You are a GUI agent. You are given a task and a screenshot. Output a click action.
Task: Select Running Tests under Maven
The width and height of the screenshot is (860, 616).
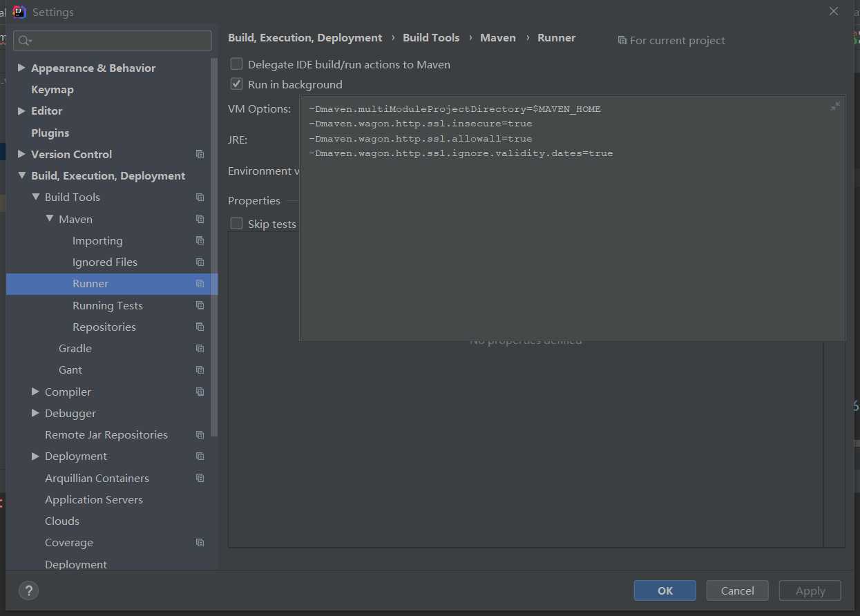coord(108,305)
